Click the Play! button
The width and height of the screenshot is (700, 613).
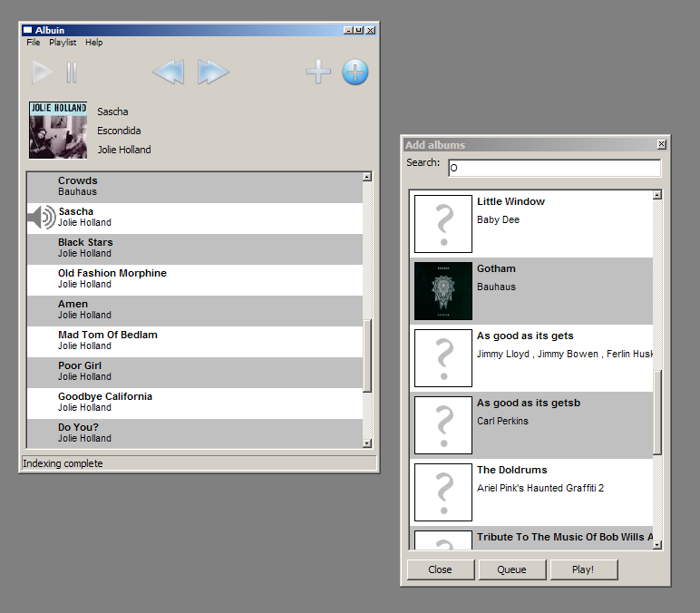(x=583, y=569)
